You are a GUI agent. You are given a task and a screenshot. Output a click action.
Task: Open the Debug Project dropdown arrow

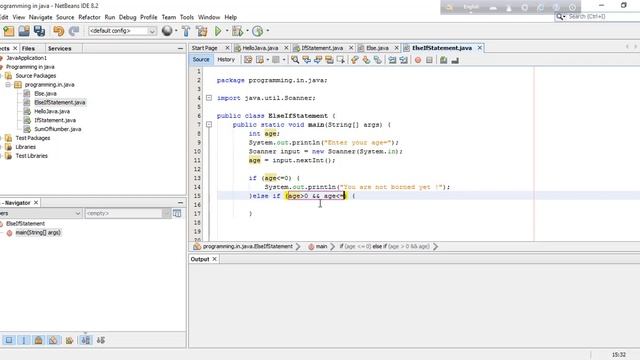coord(247,31)
